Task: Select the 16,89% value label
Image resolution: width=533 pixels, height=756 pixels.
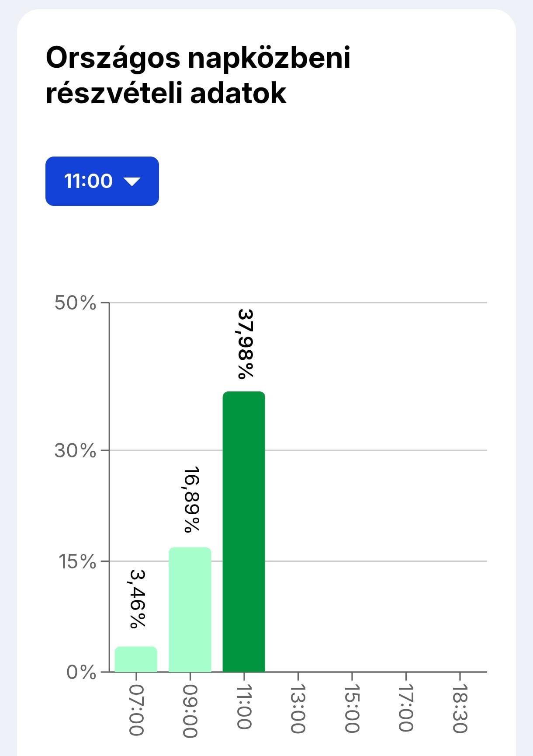Action: 191,500
